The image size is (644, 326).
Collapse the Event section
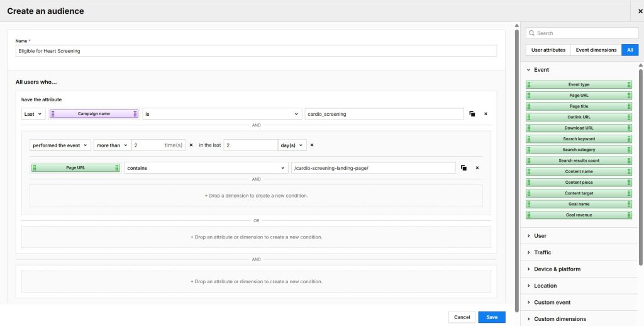[x=541, y=70]
